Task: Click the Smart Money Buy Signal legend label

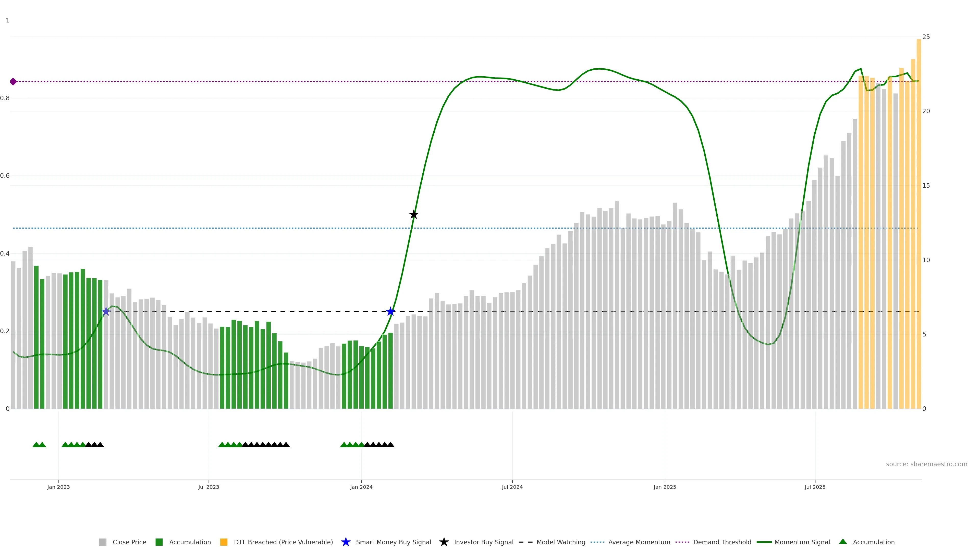Action: [x=393, y=542]
